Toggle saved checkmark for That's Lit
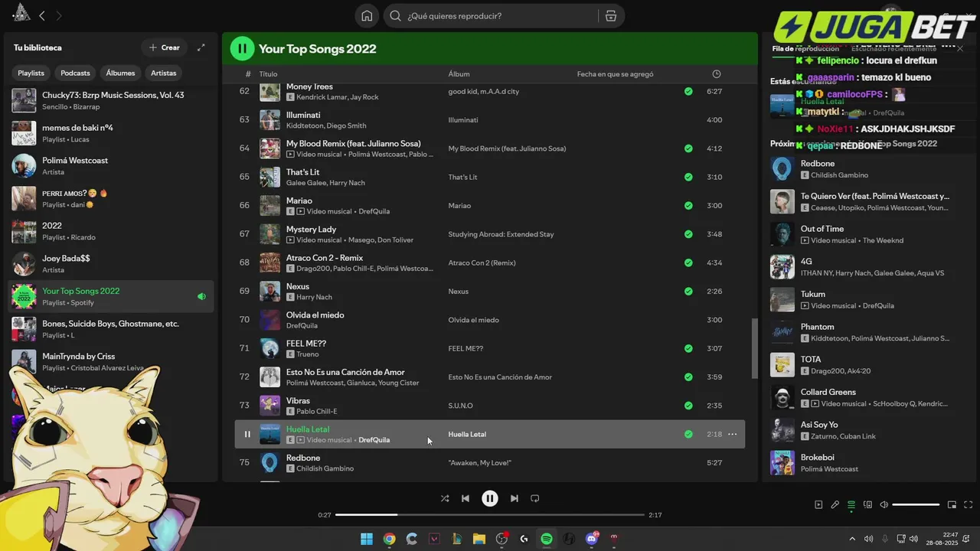980x551 pixels. click(x=688, y=177)
